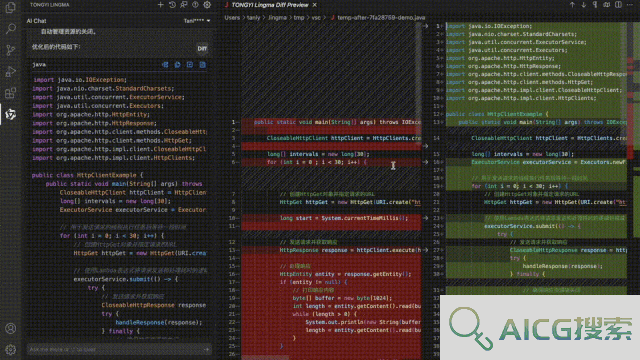Click vsc in the breadcrumb path
The width and height of the screenshot is (640, 360).
[316, 18]
